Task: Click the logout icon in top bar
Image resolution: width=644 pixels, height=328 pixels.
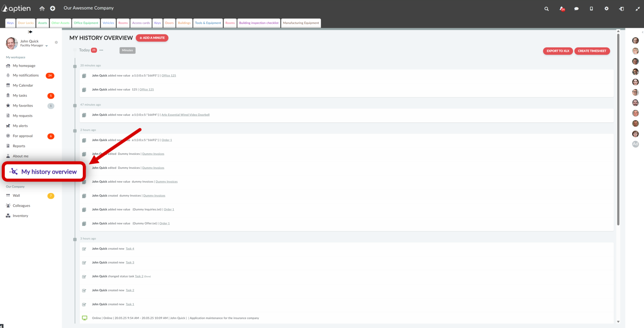Action: (621, 9)
